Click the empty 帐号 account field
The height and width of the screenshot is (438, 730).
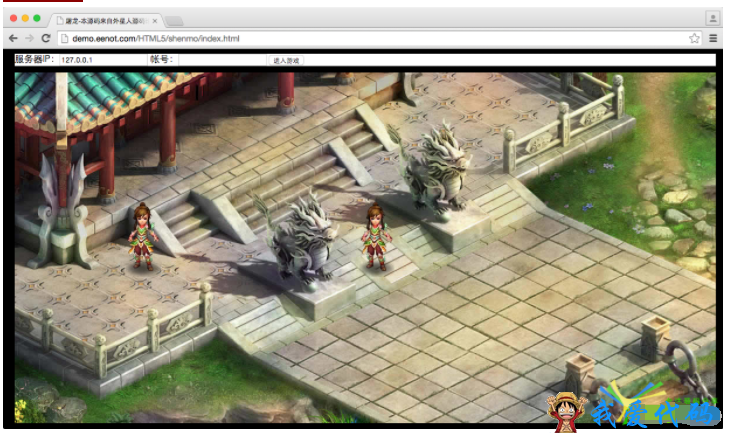223,60
